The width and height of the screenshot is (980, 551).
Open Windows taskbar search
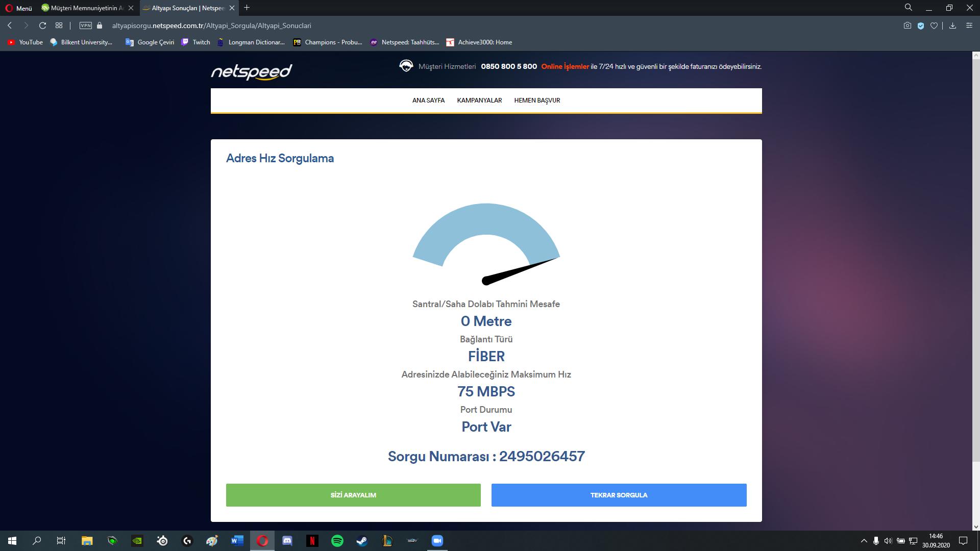(x=37, y=541)
